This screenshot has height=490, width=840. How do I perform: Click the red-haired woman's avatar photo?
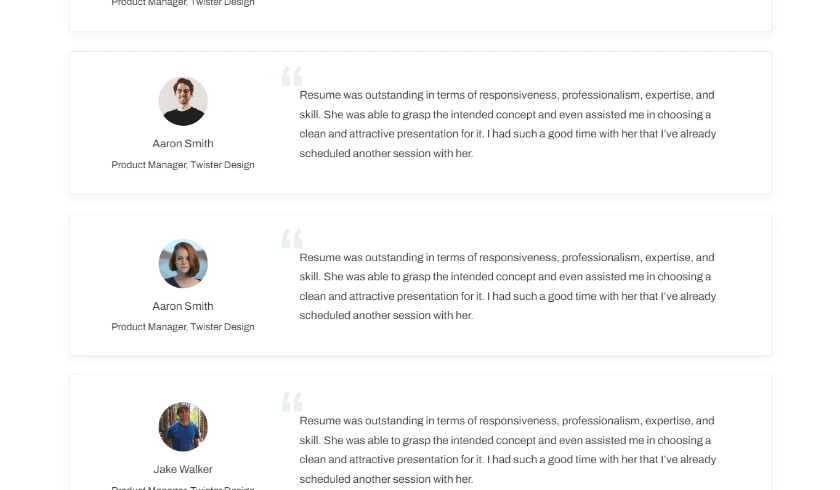coord(183,264)
